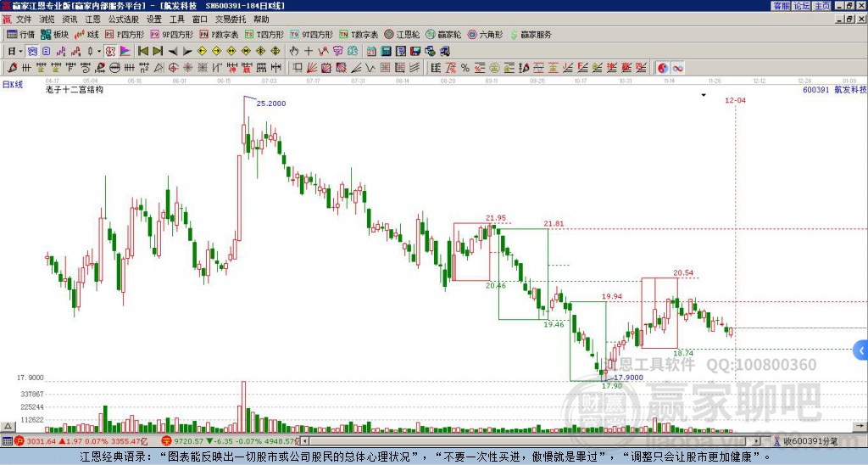Select the Gann fan lines tool
Viewport: 868px width, 465px height.
[x=312, y=68]
